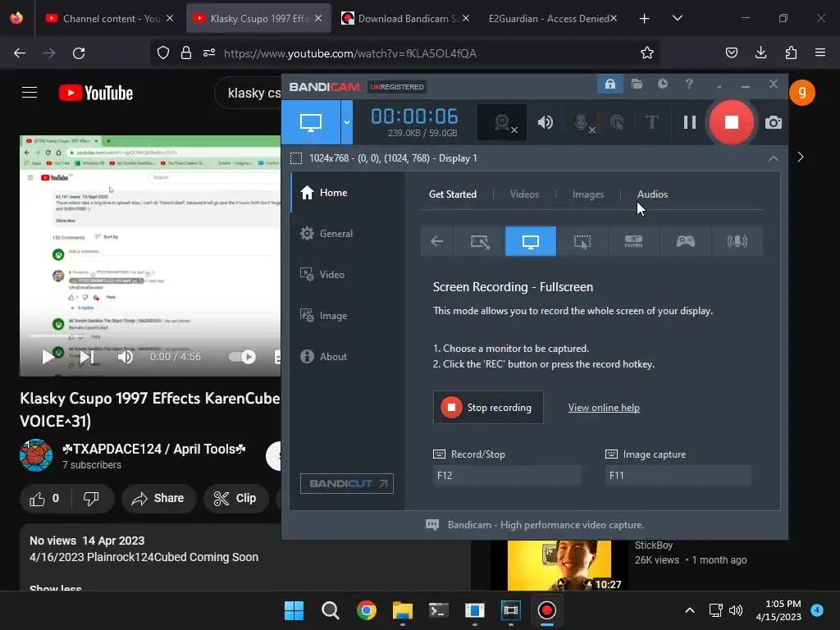
Task: Open YouTube account avatar g
Action: 802,93
